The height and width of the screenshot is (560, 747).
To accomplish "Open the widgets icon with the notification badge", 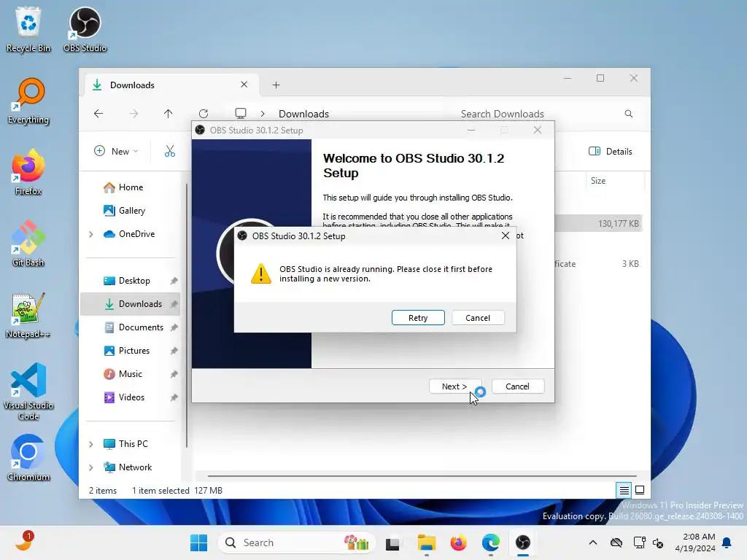I will [x=24, y=542].
